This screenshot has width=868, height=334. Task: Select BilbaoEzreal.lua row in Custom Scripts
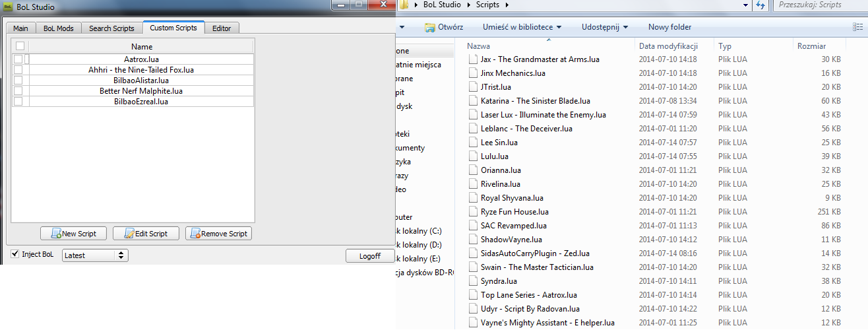click(x=133, y=101)
